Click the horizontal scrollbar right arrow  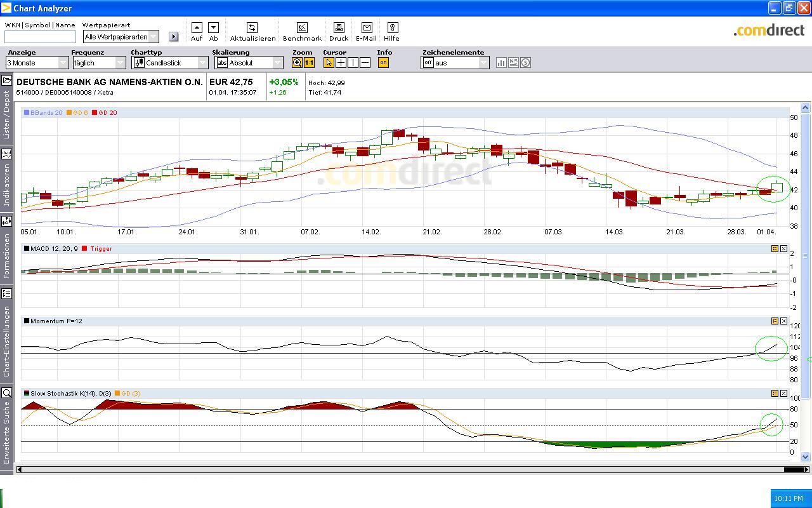(x=807, y=469)
